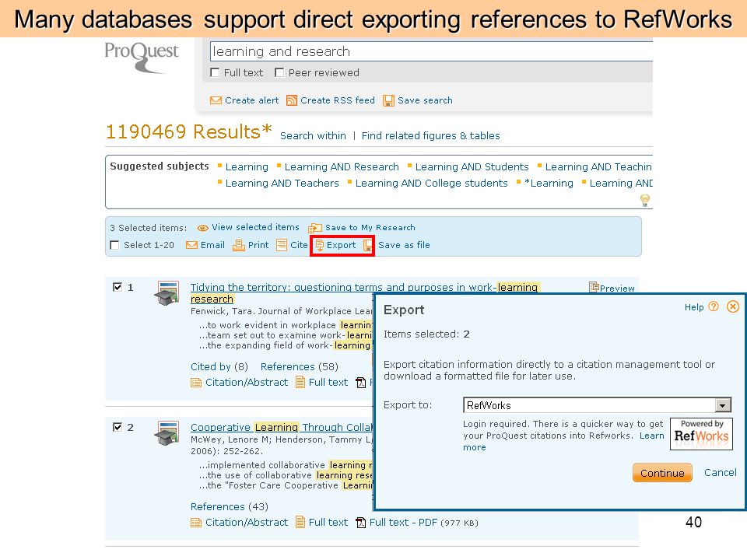The image size is (747, 560).
Task: Click the search box containing learning and research
Action: tap(431, 51)
